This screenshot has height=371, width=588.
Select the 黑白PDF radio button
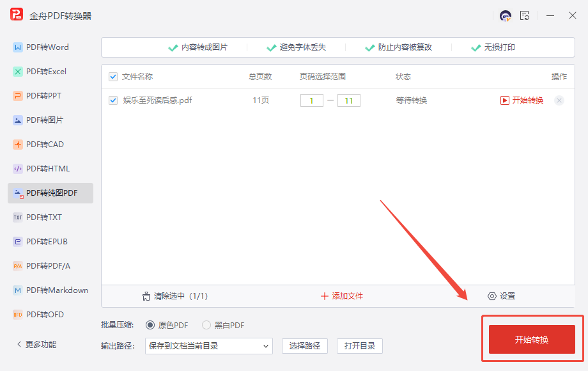[x=206, y=325]
